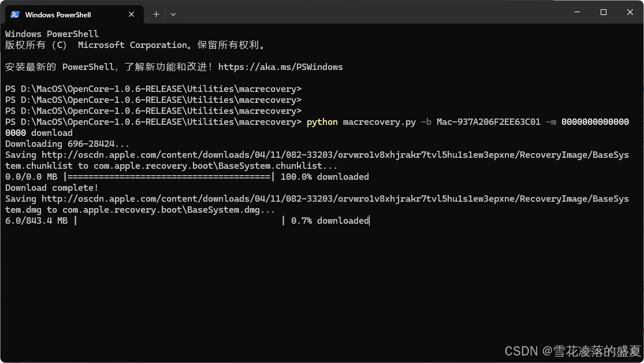Open the https://aka.ms/PSWindows link
The image size is (644, 363).
(x=281, y=67)
